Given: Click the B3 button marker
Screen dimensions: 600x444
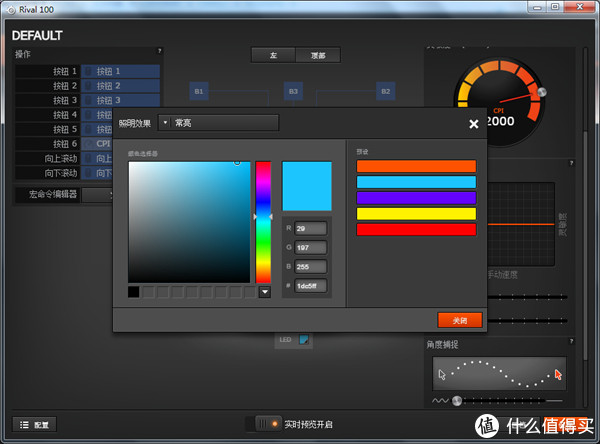Looking at the screenshot, I should 293,91.
